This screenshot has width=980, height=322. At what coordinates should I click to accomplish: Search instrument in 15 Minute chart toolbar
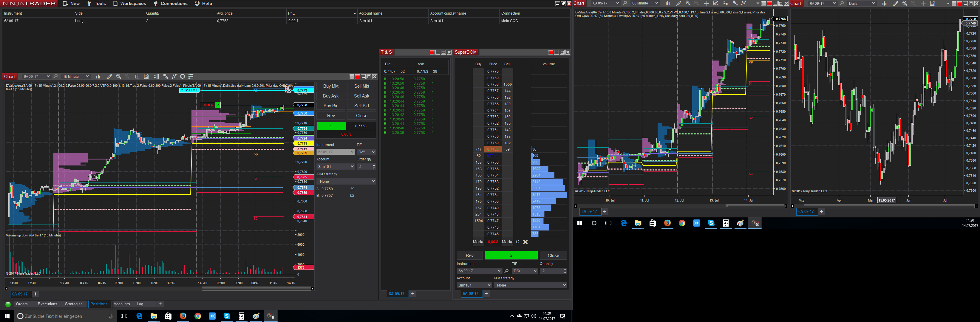click(55, 76)
